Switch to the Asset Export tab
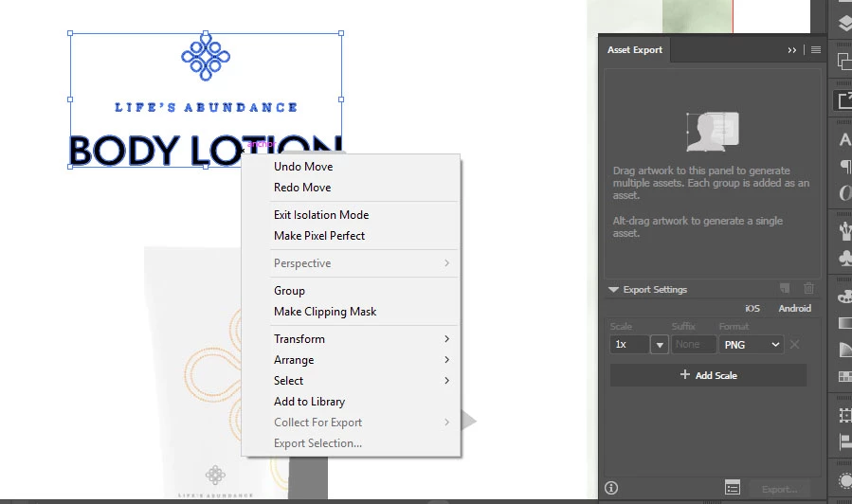This screenshot has width=852, height=504. click(635, 50)
